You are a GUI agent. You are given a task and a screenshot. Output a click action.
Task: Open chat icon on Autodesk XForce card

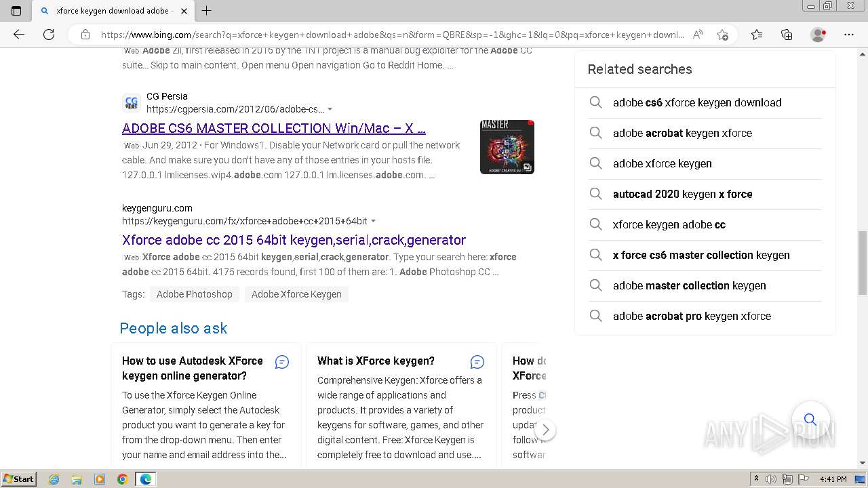click(x=282, y=362)
